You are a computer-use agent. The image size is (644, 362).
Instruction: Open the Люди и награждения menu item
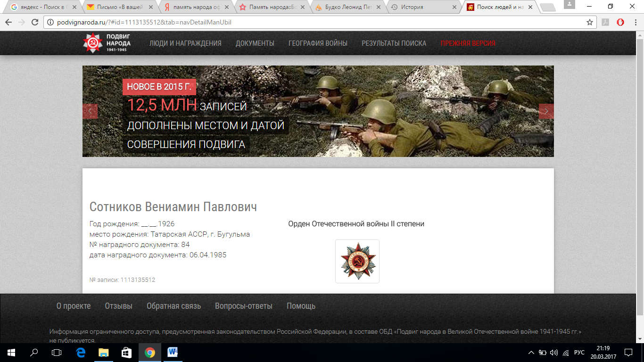(x=185, y=43)
